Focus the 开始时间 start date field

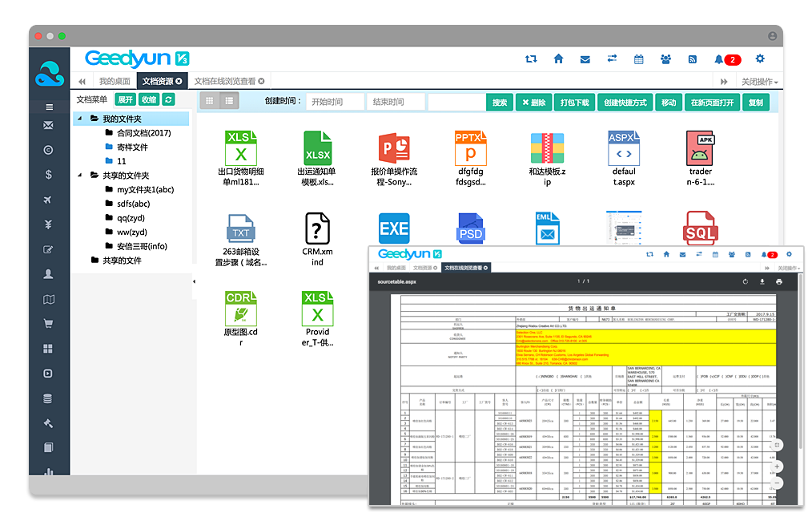point(335,102)
